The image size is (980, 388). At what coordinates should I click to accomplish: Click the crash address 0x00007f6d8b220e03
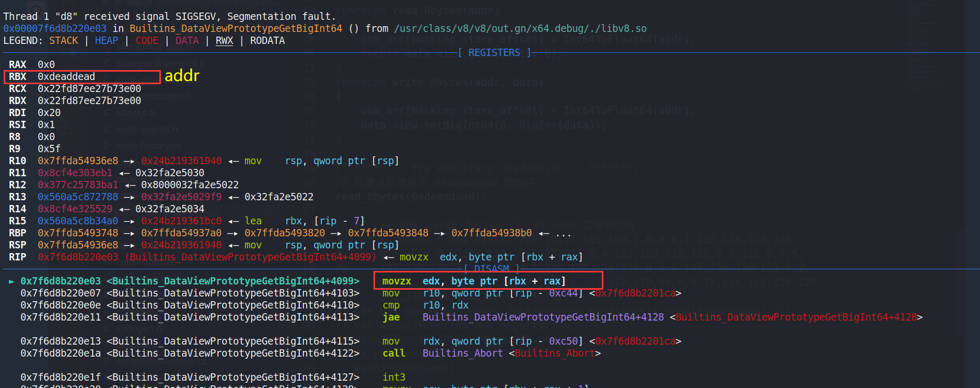55,29
